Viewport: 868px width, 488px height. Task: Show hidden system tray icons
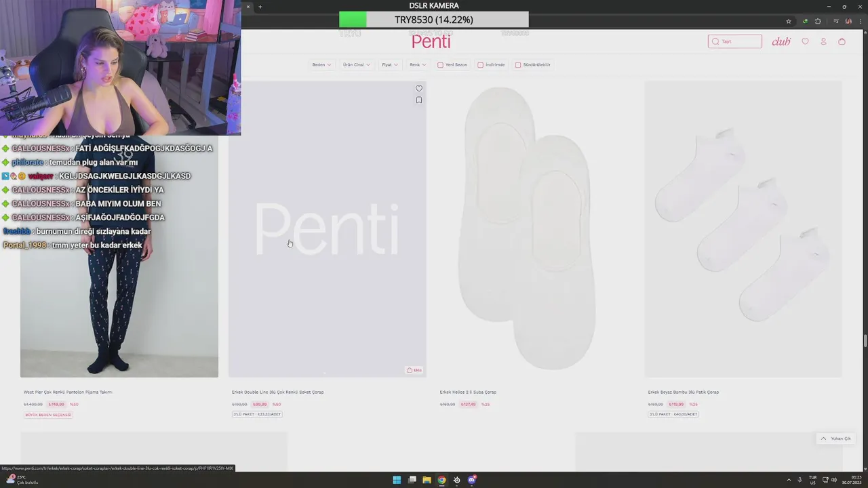[x=789, y=480]
